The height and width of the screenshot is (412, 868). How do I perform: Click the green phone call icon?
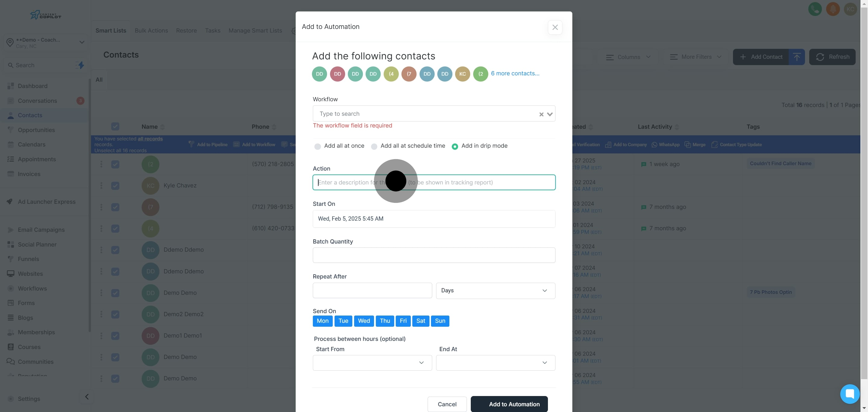pyautogui.click(x=815, y=9)
